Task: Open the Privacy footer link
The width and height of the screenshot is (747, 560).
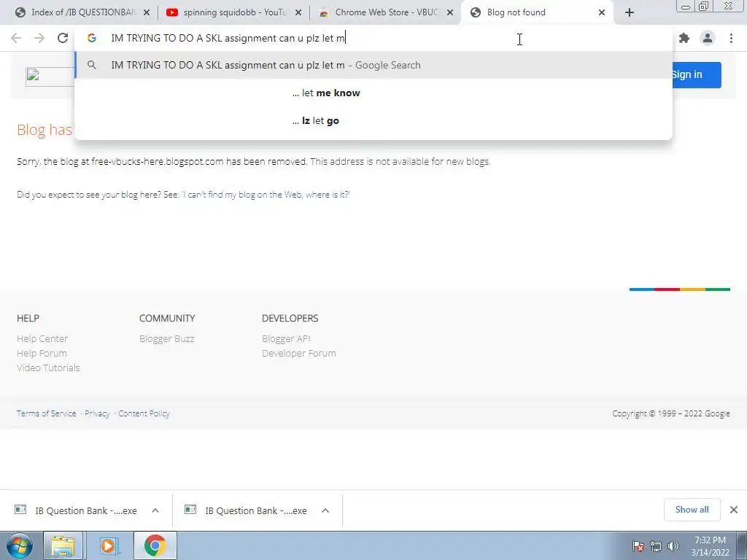Action: (x=97, y=413)
